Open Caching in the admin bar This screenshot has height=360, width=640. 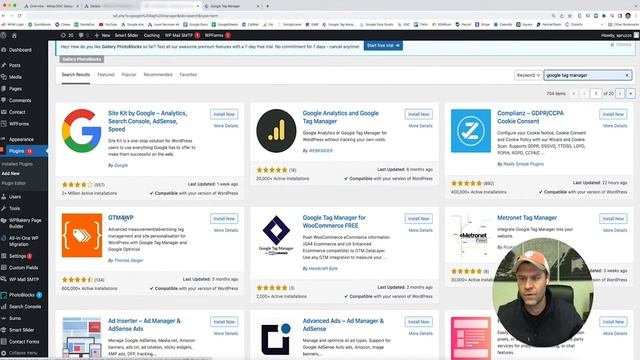pos(151,36)
